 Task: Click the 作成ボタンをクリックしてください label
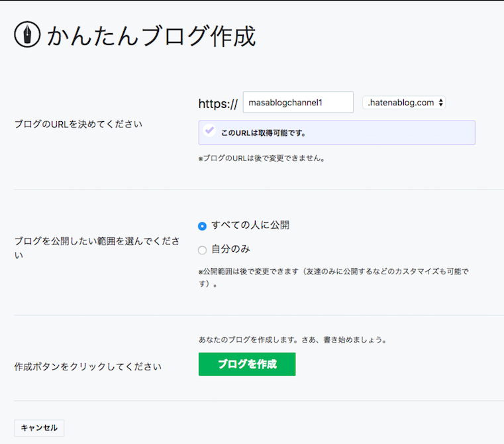coord(87,366)
